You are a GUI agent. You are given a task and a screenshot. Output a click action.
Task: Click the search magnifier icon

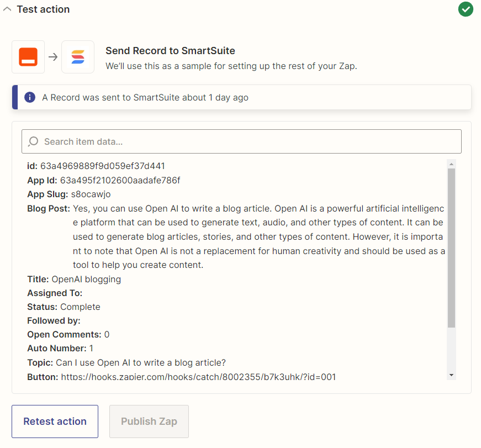click(33, 141)
